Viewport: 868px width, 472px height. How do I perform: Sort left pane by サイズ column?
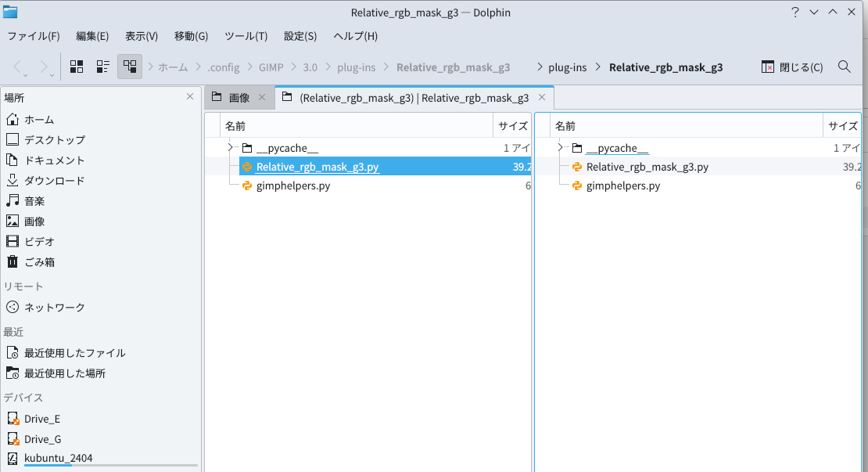[512, 126]
